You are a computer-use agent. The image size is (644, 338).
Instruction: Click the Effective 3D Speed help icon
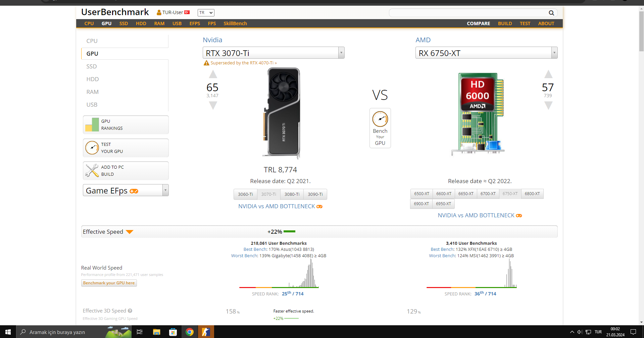(130, 311)
